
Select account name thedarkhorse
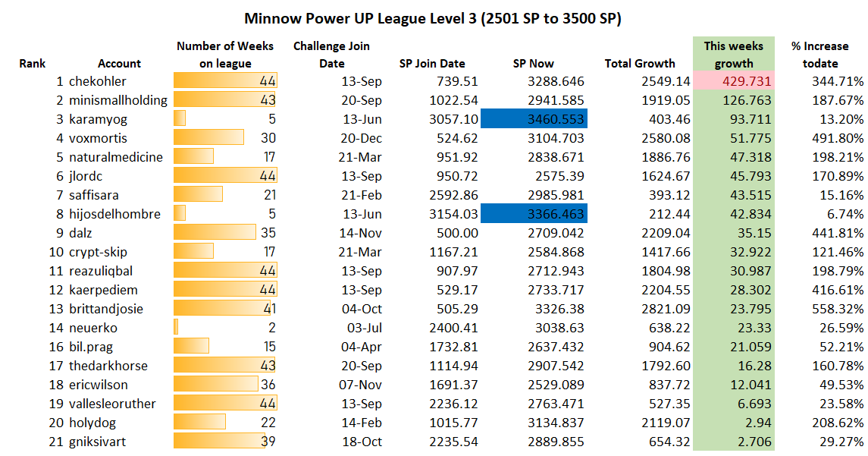pos(108,366)
